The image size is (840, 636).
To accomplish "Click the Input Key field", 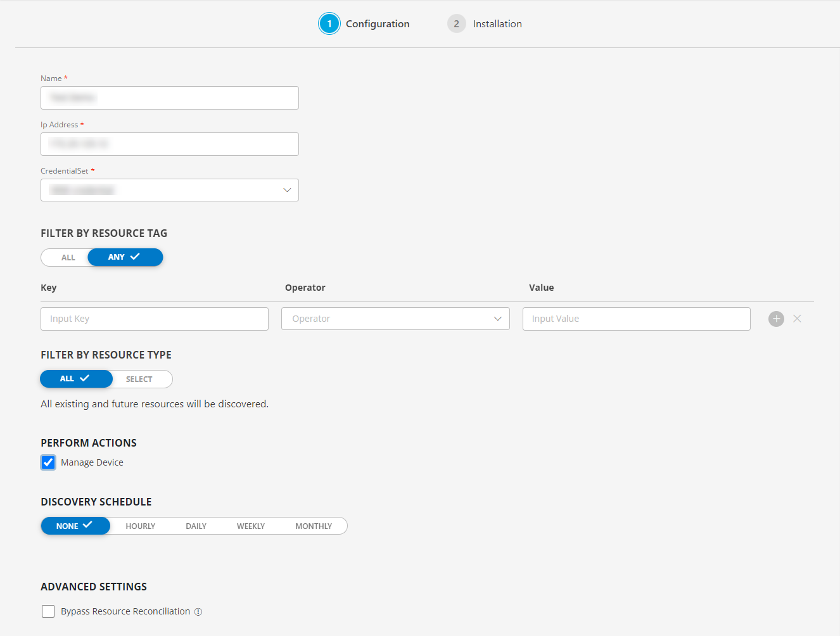I will point(154,319).
